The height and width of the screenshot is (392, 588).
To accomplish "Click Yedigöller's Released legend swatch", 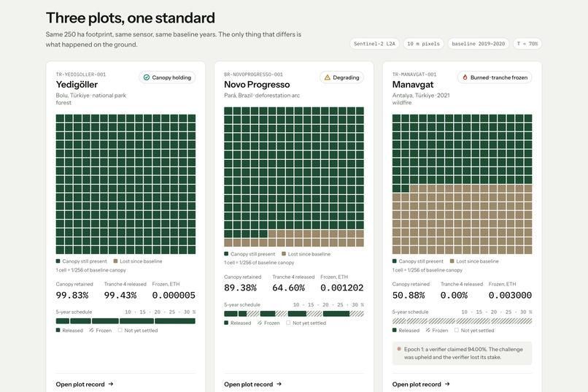I will pyautogui.click(x=58, y=330).
